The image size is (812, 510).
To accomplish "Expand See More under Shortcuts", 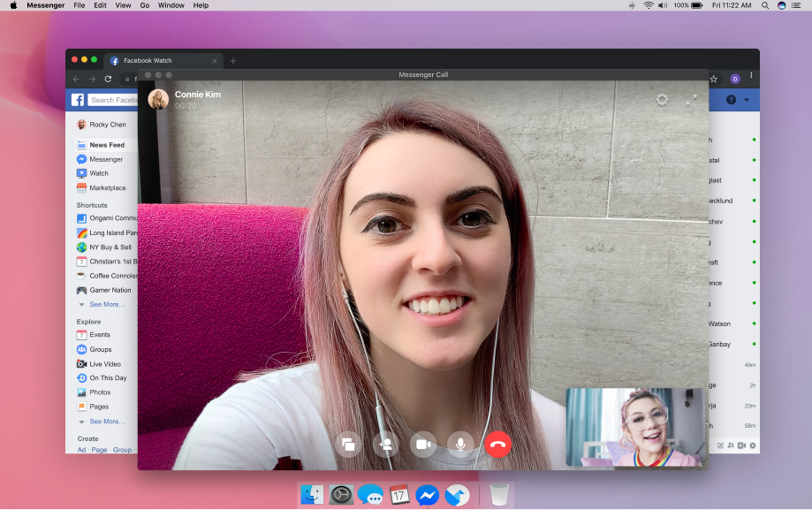I will 107,304.
